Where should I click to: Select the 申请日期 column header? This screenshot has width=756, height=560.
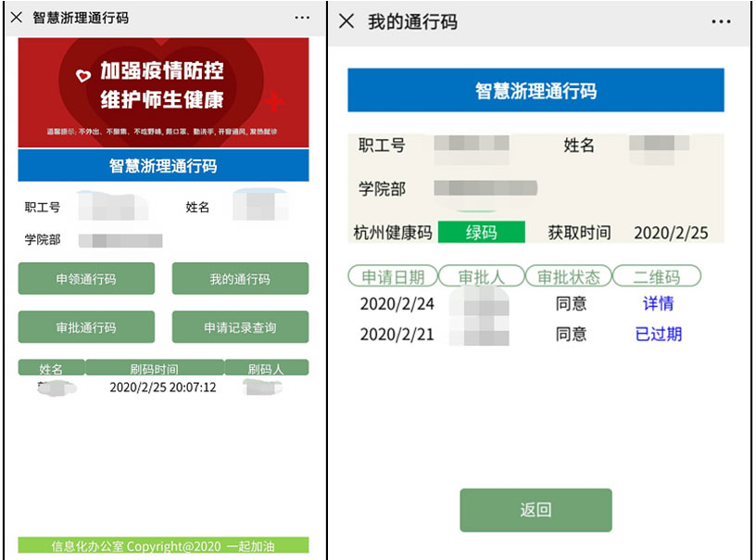coord(392,276)
